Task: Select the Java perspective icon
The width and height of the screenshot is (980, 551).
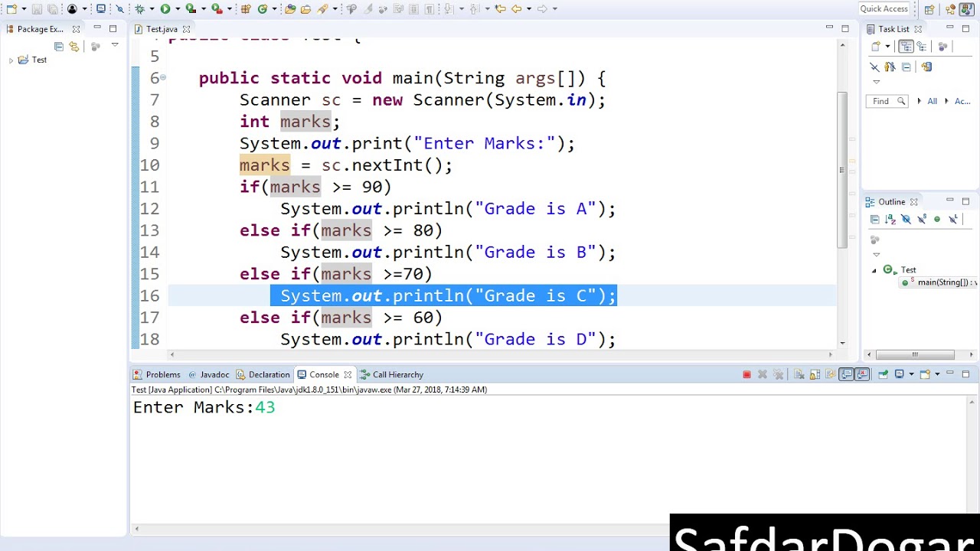Action: click(966, 9)
